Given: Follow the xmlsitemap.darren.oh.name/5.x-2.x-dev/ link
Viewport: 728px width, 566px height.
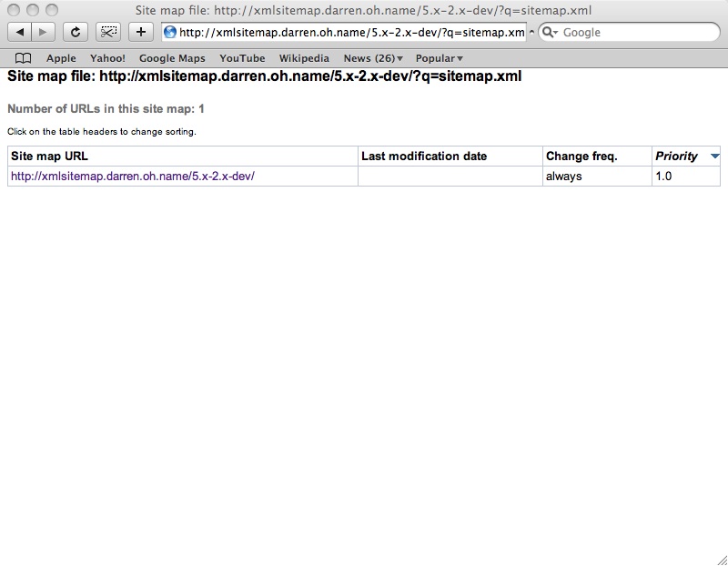Looking at the screenshot, I should pyautogui.click(x=133, y=177).
